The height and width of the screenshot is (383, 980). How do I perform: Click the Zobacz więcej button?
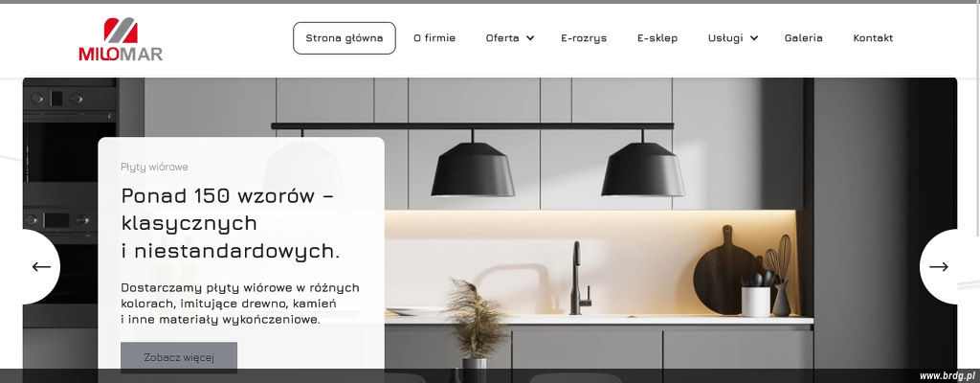pyautogui.click(x=179, y=358)
